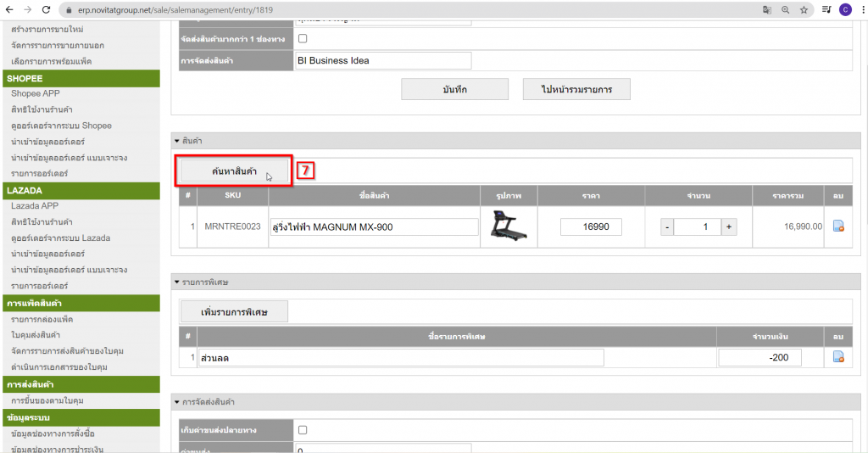Tick the จัดส่งสินค้ามากกว่า 1 ช่องทาง checkbox
Viewport: 868px width, 453px height.
click(x=303, y=39)
